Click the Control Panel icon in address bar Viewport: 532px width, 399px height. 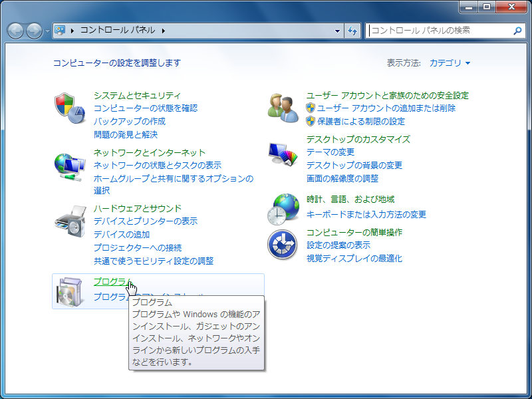60,31
